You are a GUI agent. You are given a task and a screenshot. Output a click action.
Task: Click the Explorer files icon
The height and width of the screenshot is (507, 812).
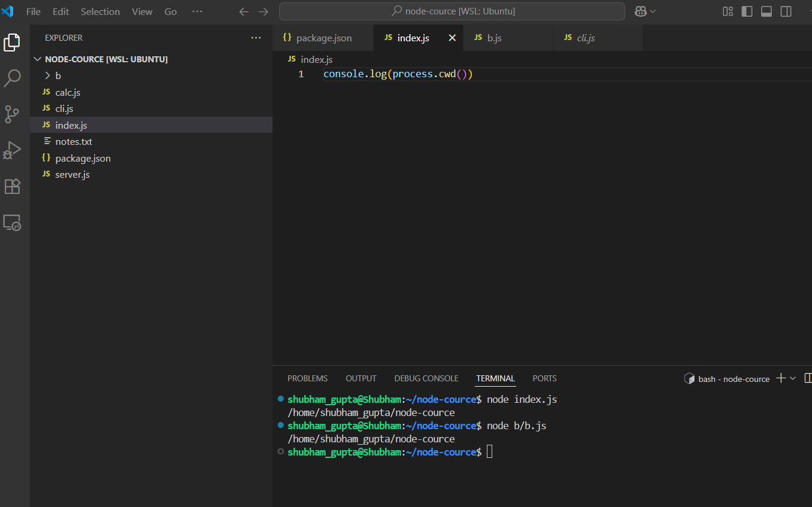click(13, 42)
